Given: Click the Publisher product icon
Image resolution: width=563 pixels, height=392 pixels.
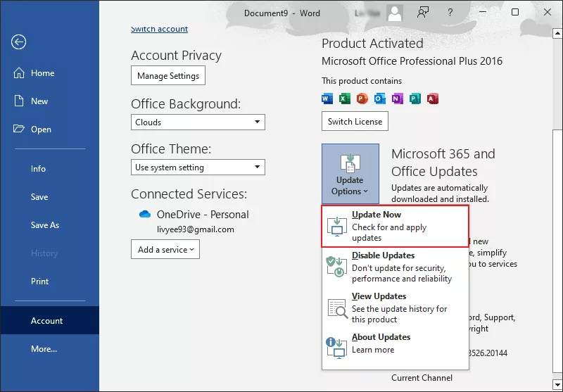Looking at the screenshot, I should click(415, 99).
